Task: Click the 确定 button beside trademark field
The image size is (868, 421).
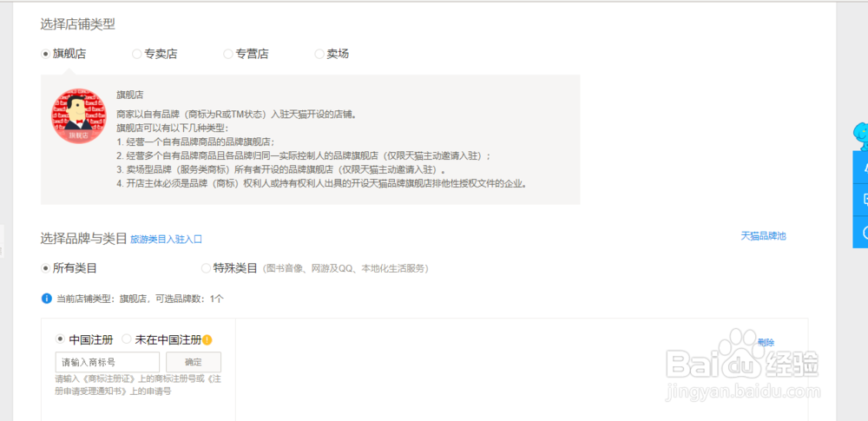Action: pyautogui.click(x=194, y=362)
